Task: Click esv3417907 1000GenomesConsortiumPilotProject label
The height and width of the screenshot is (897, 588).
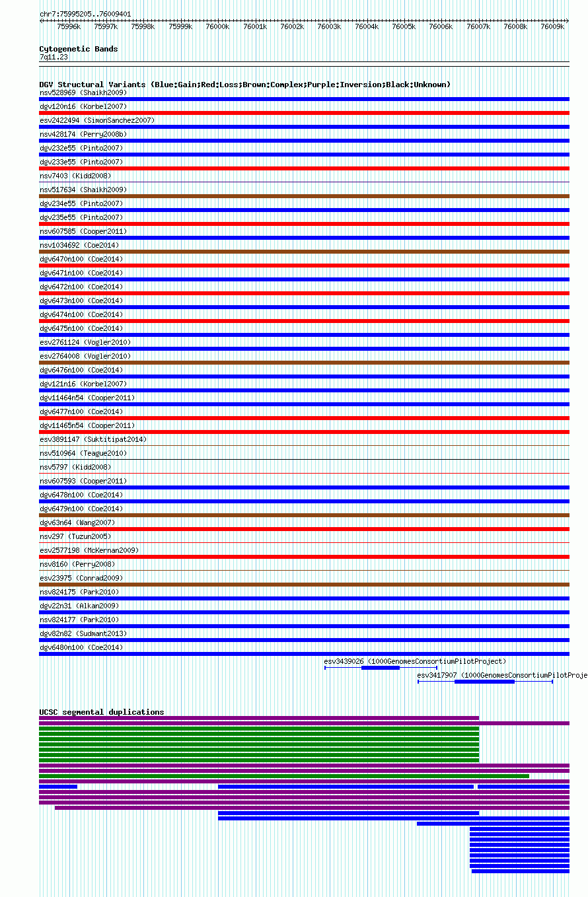Action: [502, 675]
